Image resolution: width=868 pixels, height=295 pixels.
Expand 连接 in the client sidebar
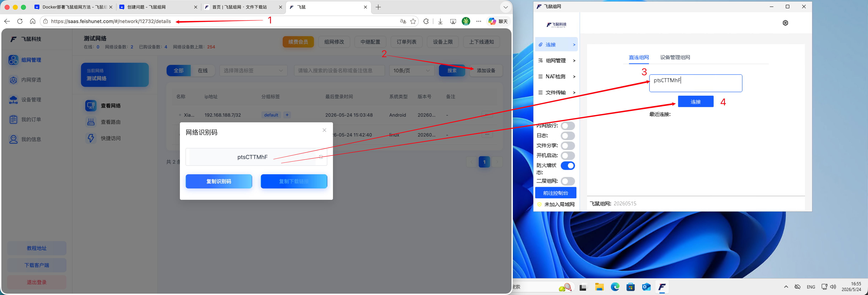(556, 44)
